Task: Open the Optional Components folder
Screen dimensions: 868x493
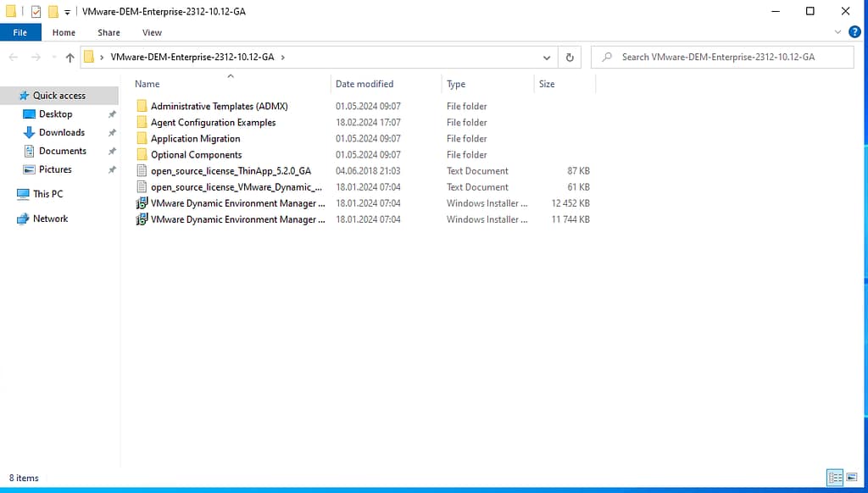Action: coord(196,155)
